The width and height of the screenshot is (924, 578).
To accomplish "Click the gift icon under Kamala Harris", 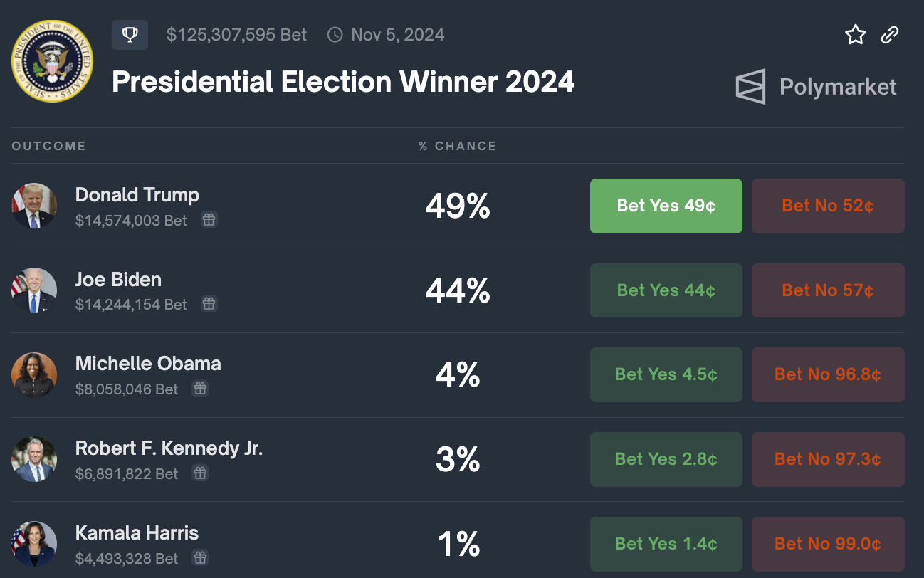I will 200,557.
